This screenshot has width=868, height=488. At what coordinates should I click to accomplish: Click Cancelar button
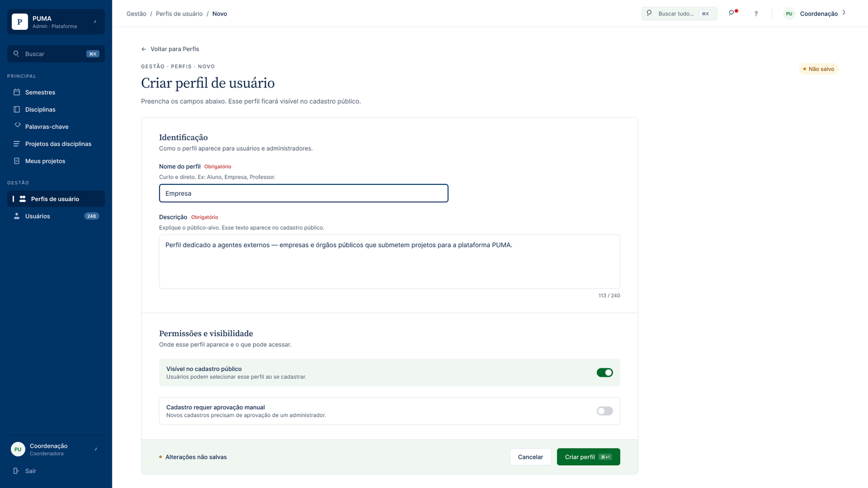pos(531,457)
